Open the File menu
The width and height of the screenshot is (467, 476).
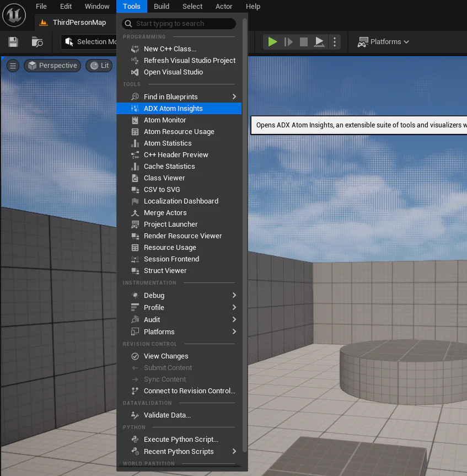point(41,7)
